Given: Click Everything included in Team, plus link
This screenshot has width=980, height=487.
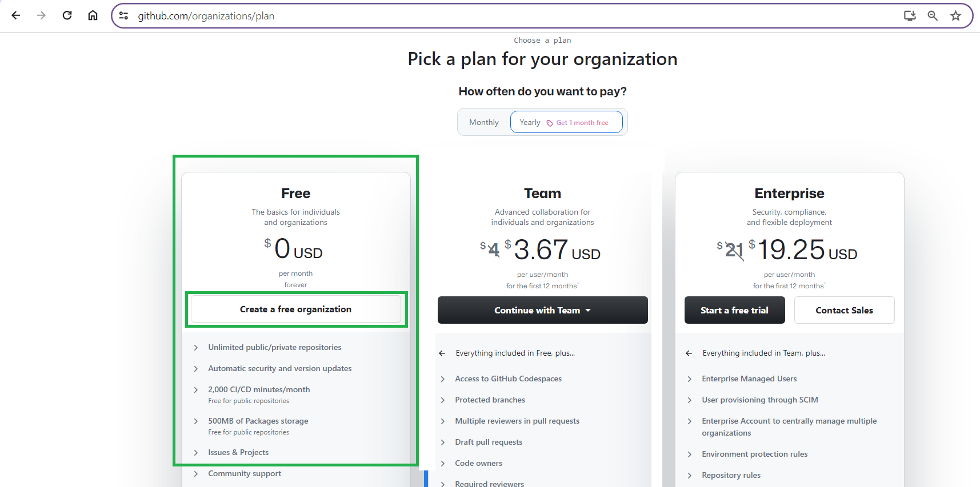Looking at the screenshot, I should click(x=763, y=353).
